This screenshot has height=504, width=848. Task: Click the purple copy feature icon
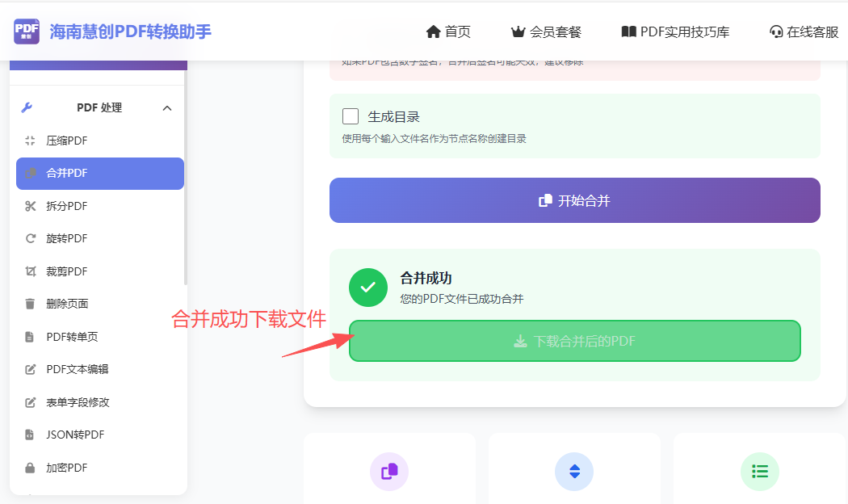389,472
